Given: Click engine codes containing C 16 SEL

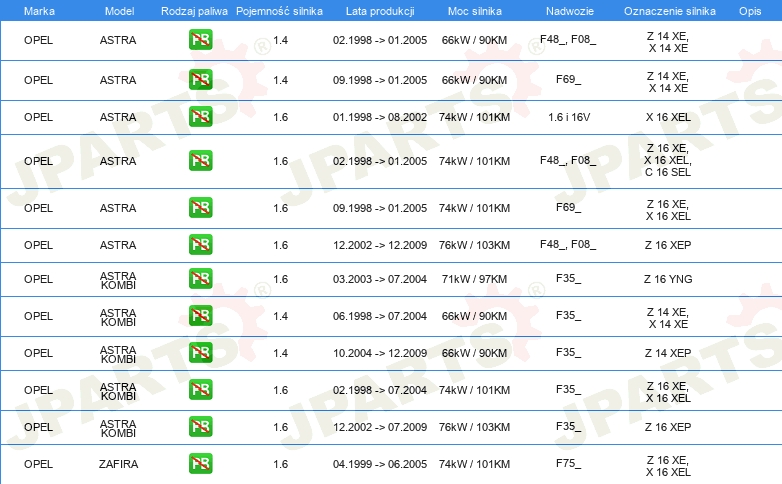Looking at the screenshot, I should tap(668, 160).
